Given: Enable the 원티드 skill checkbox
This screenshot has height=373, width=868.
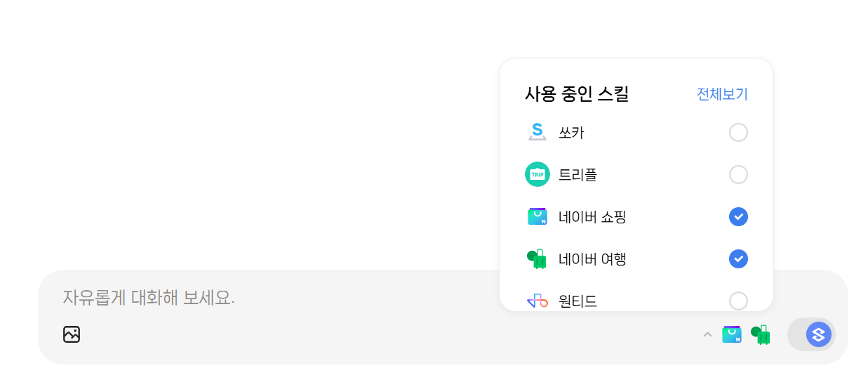Looking at the screenshot, I should (738, 301).
